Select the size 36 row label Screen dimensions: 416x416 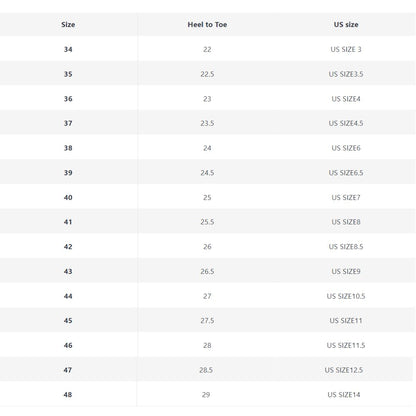[x=68, y=99]
